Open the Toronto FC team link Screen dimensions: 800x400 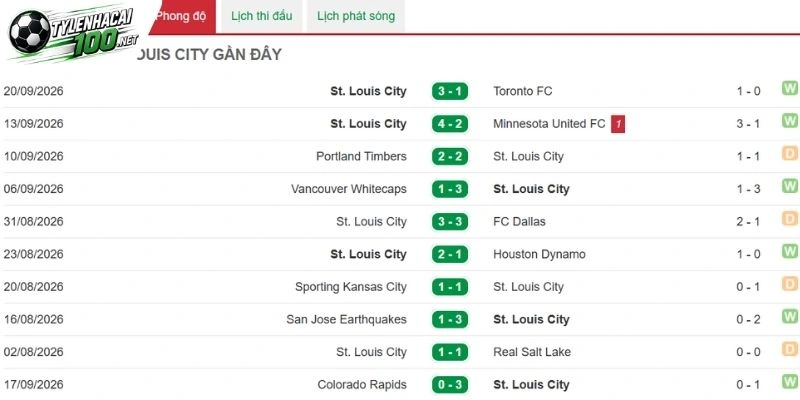pyautogui.click(x=522, y=91)
